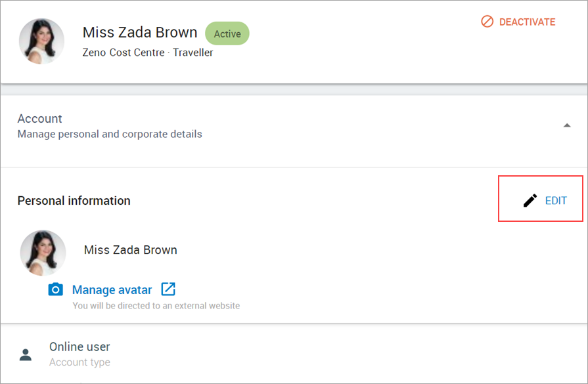Select the green Active status badge
The height and width of the screenshot is (384, 588).
(227, 33)
